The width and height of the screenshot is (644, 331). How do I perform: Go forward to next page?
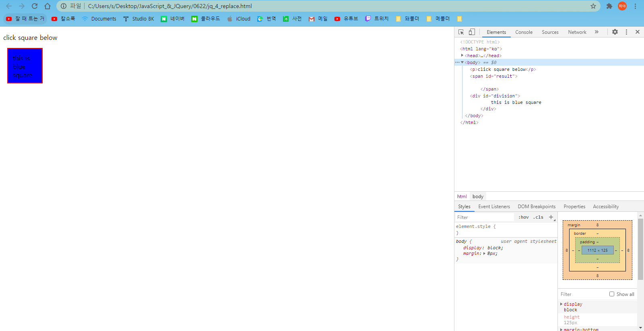(22, 6)
